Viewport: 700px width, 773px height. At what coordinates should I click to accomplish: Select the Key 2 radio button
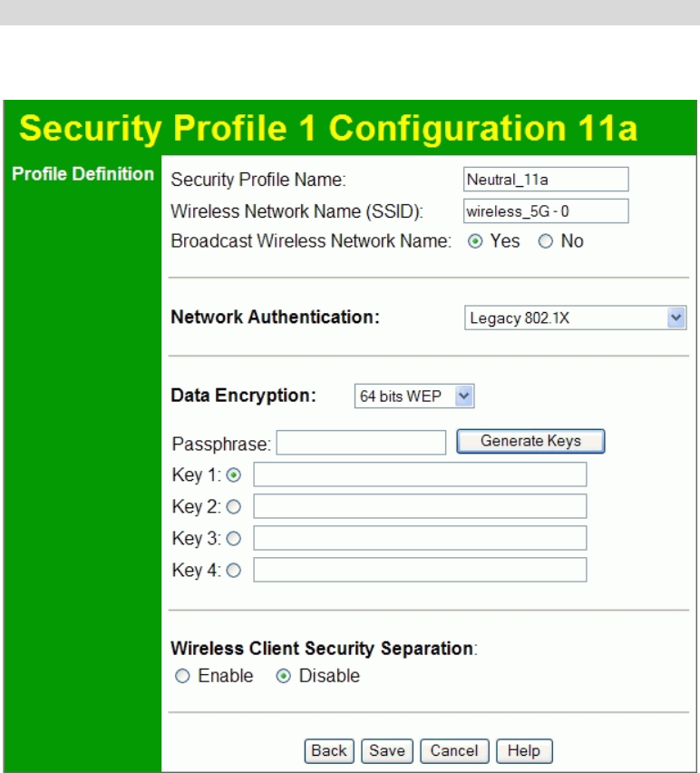pos(234,506)
